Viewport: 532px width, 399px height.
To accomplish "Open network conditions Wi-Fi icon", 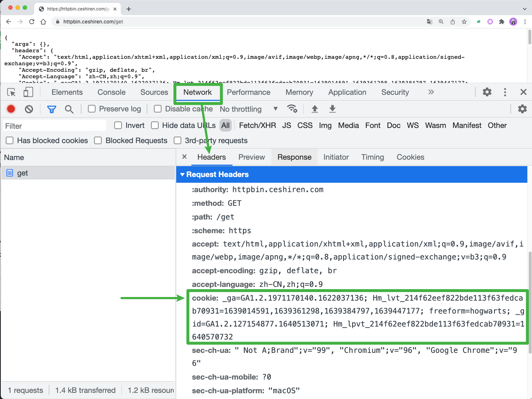I will click(292, 109).
